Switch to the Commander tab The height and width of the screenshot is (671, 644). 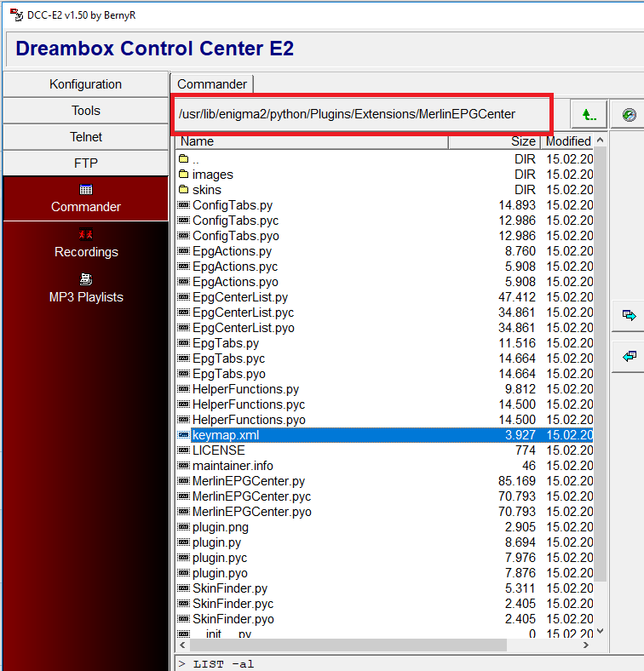[212, 84]
